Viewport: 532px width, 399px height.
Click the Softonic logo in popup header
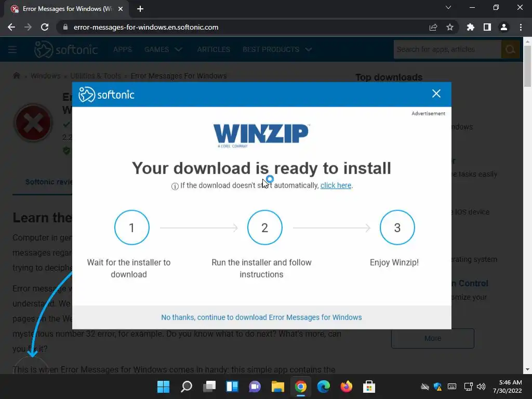point(107,95)
